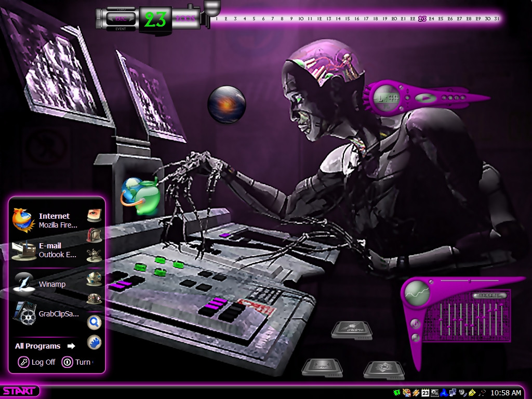Select day 31 in the calendar strip
532x399 pixels.
[497, 19]
